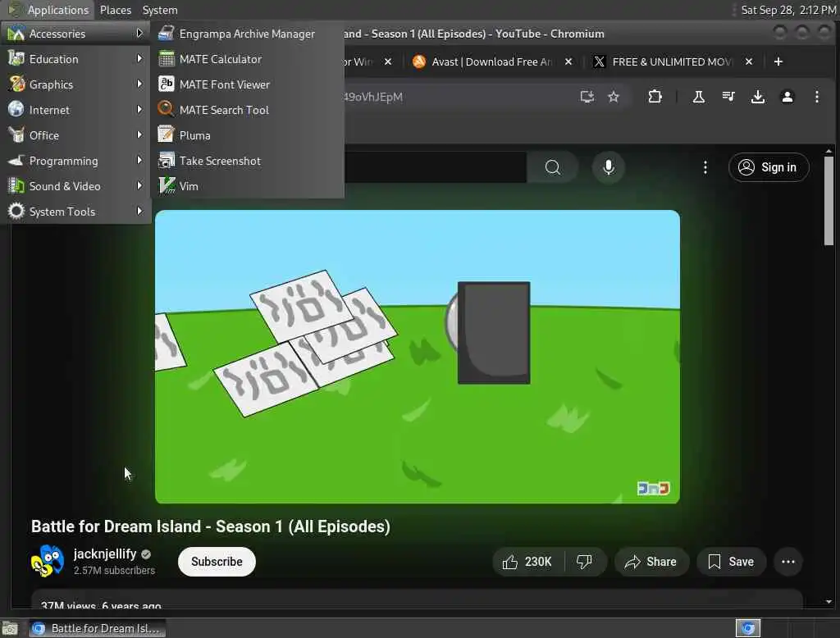840x638 pixels.
Task: Click the show desktop icon in taskbar
Action: (x=10, y=628)
